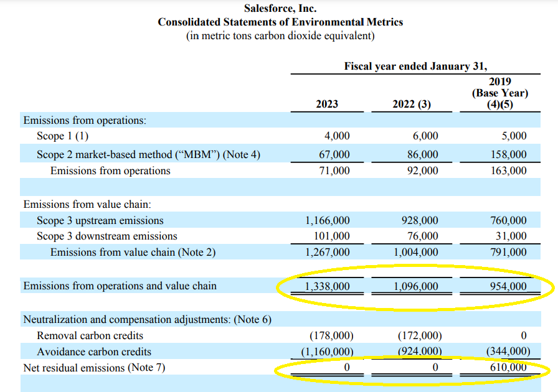Click the Net residual emissions (Note 7) label
Image resolution: width=558 pixels, height=392 pixels.
[x=94, y=368]
